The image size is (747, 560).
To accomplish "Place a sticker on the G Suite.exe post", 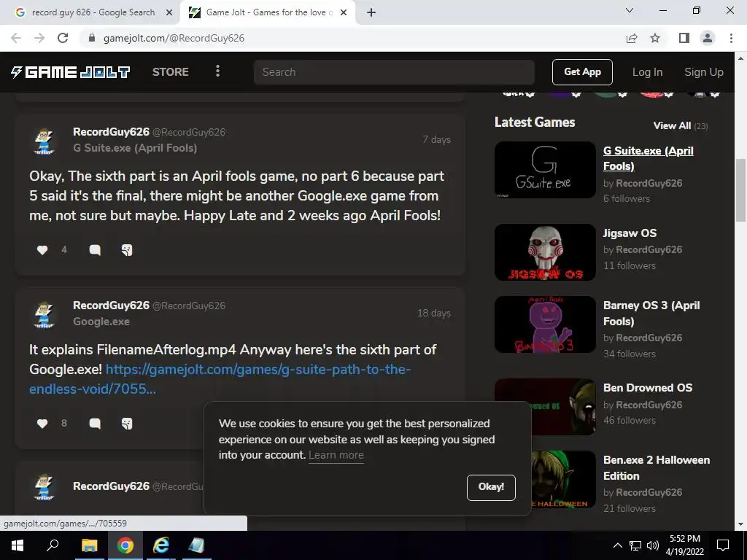I will point(127,250).
